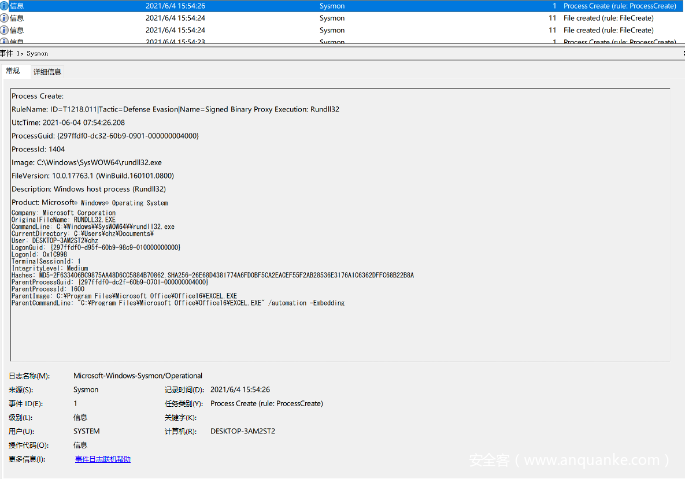685x479 pixels.
Task: Click the info icon on the second File created row
Action: pos(5,30)
